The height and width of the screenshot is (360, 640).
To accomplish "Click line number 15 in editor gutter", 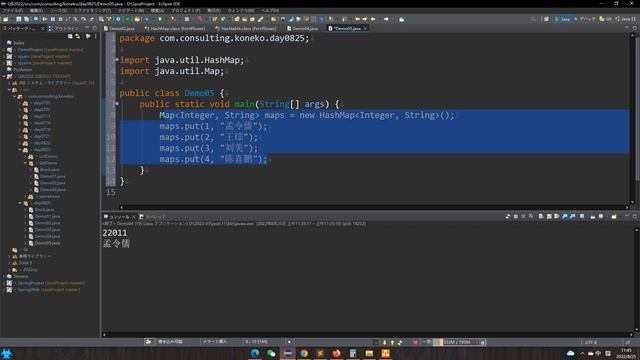I will 111,192.
